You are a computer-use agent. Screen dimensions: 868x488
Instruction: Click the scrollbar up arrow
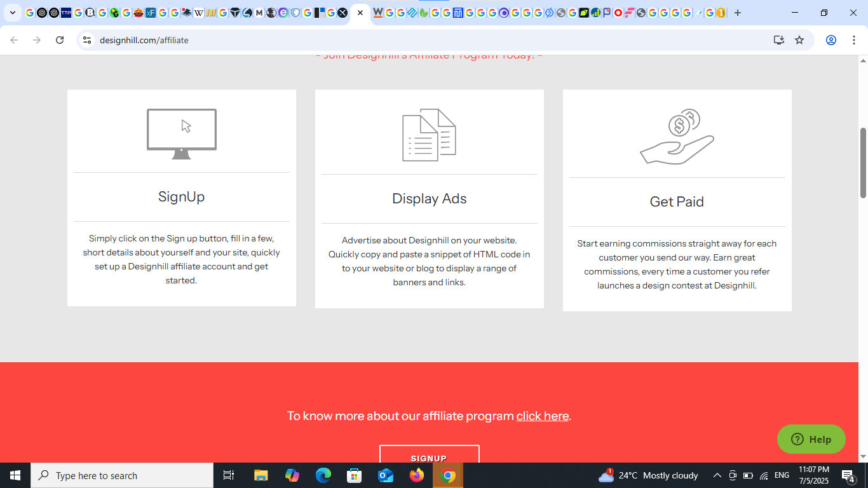click(863, 60)
